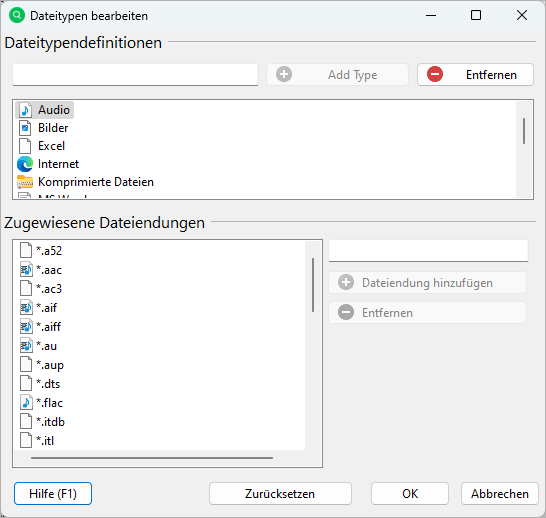
Task: Focus the new file type name field
Action: tap(135, 74)
